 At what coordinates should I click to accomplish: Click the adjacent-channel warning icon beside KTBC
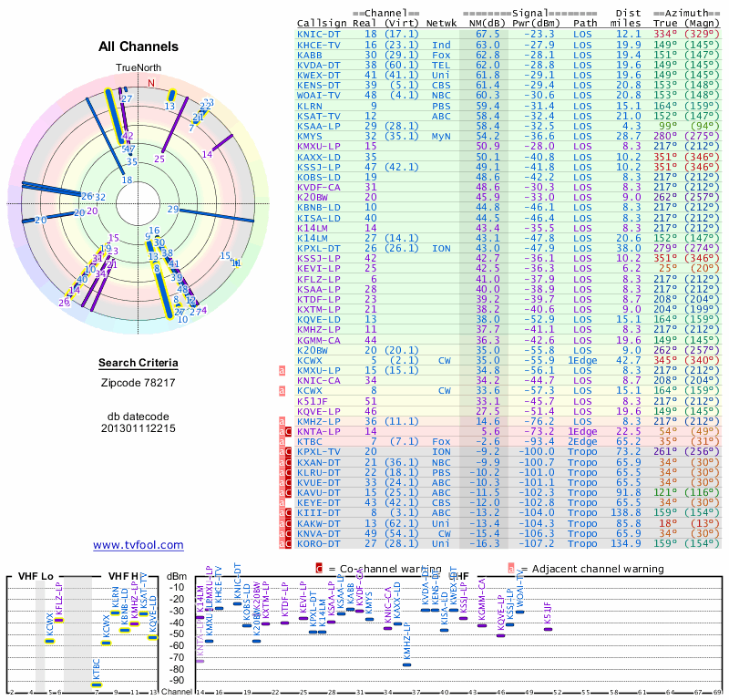282,441
